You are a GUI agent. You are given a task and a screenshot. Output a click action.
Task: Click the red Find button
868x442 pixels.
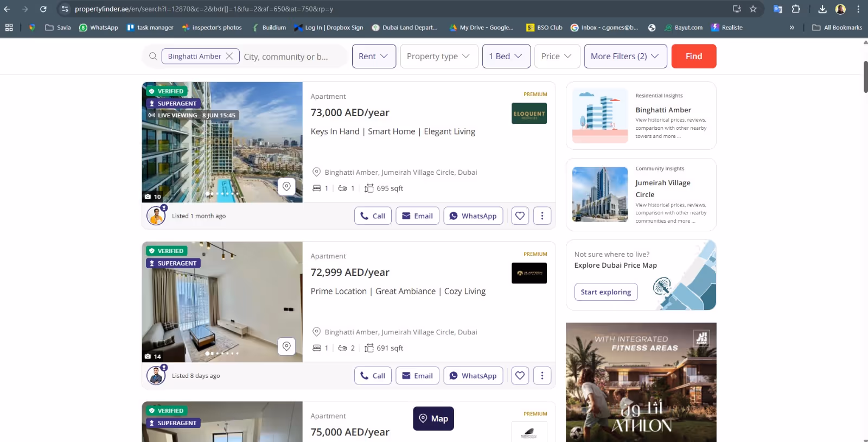pyautogui.click(x=694, y=56)
